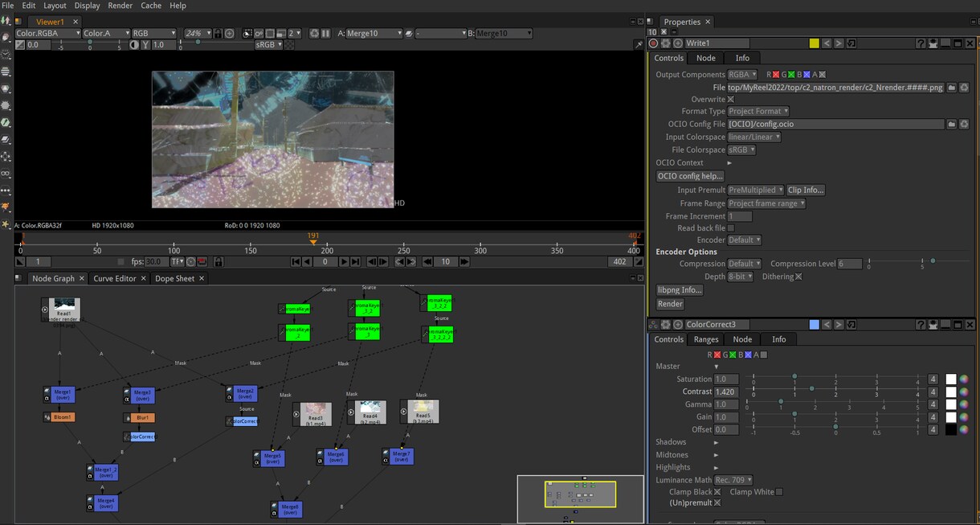Screen dimensions: 980x525
Task: Play the timeline forward
Action: (344, 262)
